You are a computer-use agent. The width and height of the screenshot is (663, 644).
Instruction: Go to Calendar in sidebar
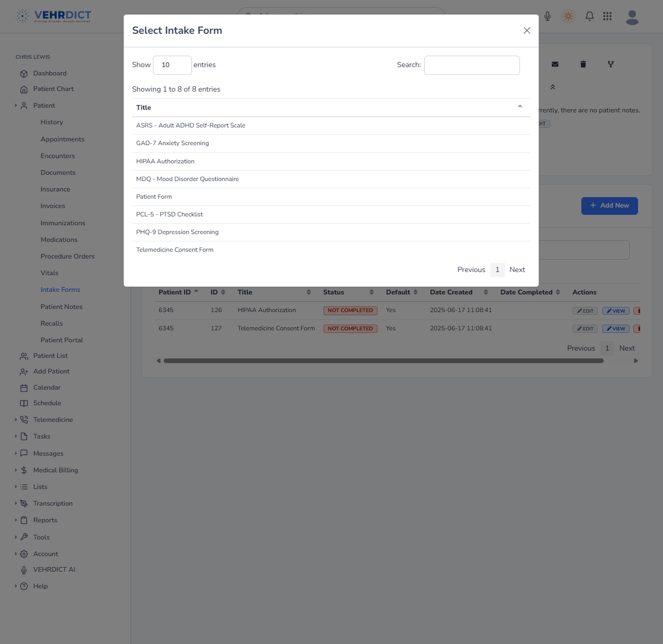47,388
